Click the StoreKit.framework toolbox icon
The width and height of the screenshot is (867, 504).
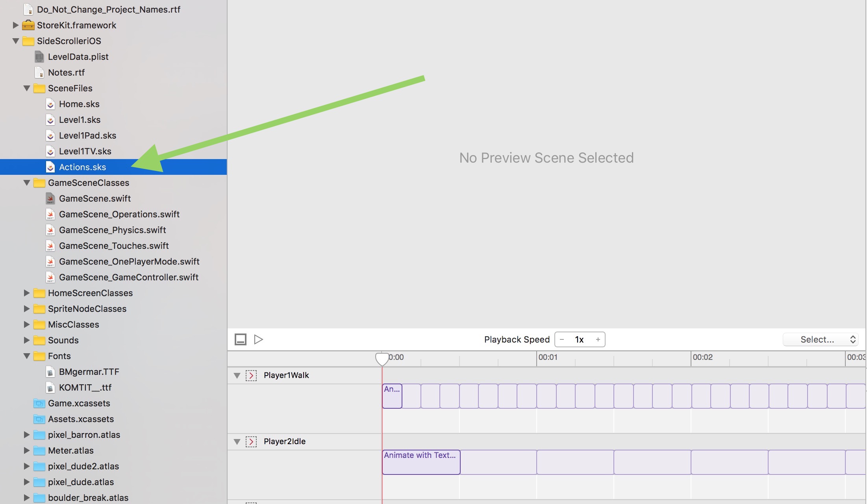[x=28, y=25]
